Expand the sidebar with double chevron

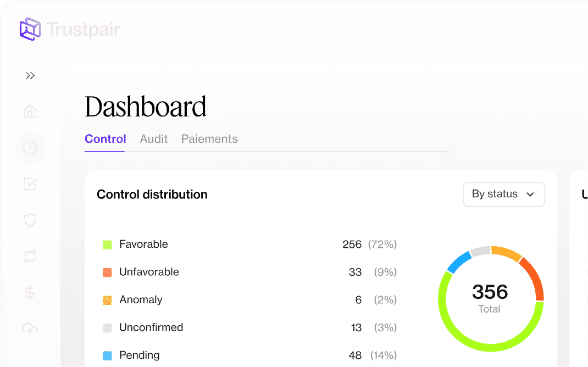30,76
